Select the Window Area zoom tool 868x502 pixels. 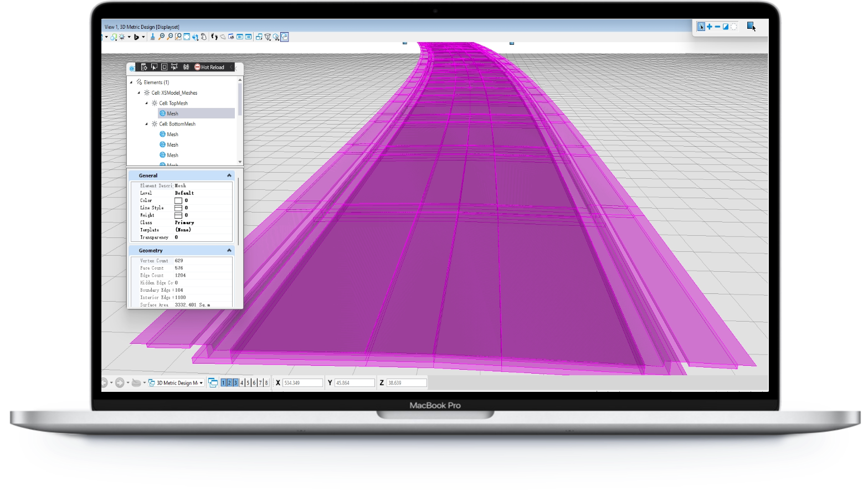(x=178, y=37)
